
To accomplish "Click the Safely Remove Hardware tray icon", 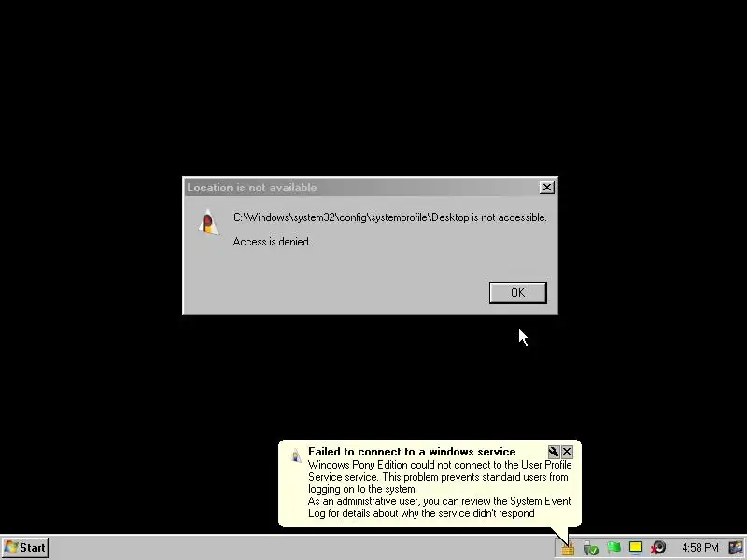I will click(590, 548).
